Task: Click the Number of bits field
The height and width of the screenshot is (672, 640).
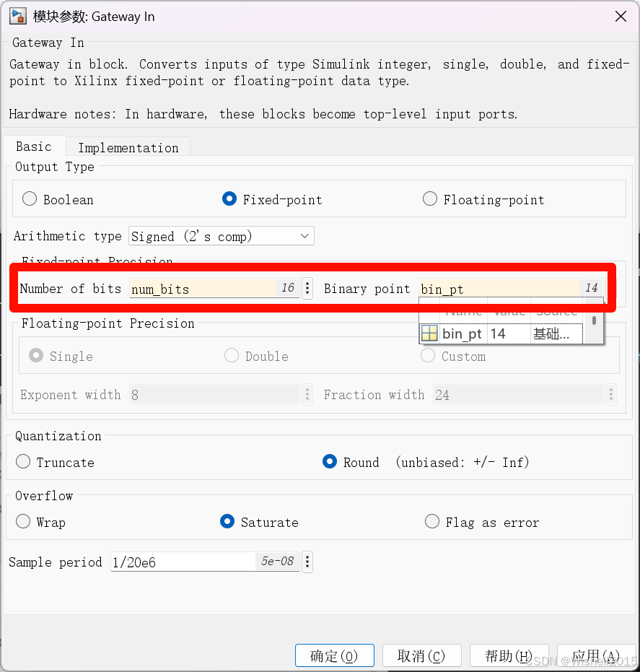Action: [x=214, y=289]
